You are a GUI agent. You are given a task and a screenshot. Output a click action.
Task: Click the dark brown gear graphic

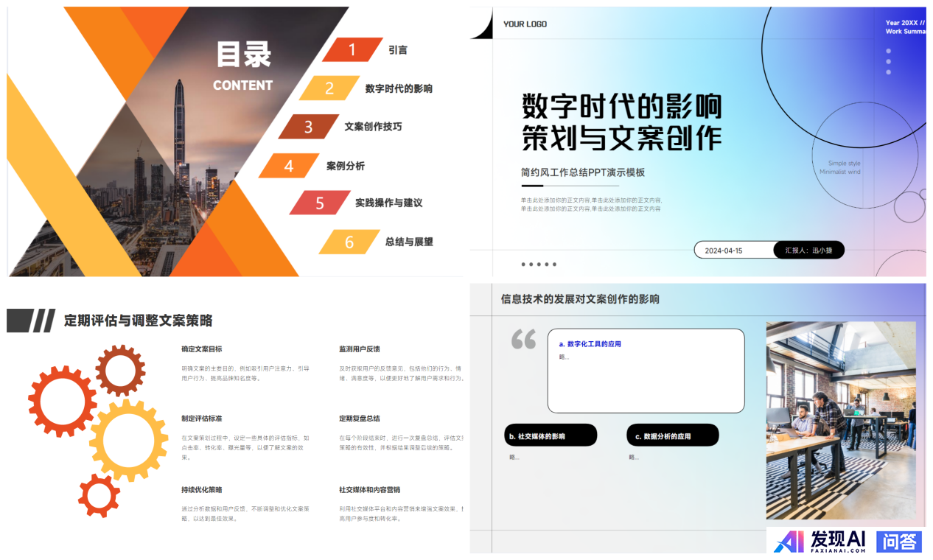coord(120,370)
